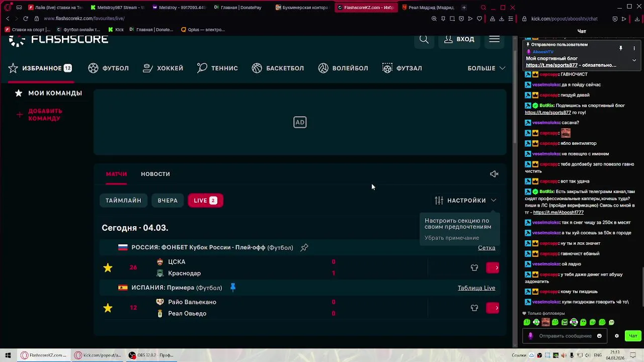Unpin Spain Примера league pin
This screenshot has height=362, width=644.
tap(233, 288)
